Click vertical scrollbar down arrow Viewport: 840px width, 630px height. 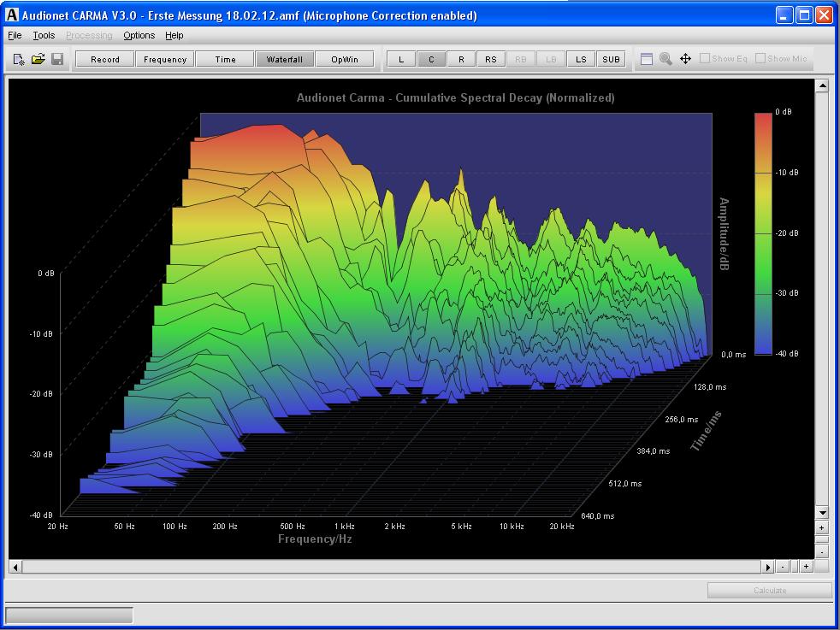822,513
